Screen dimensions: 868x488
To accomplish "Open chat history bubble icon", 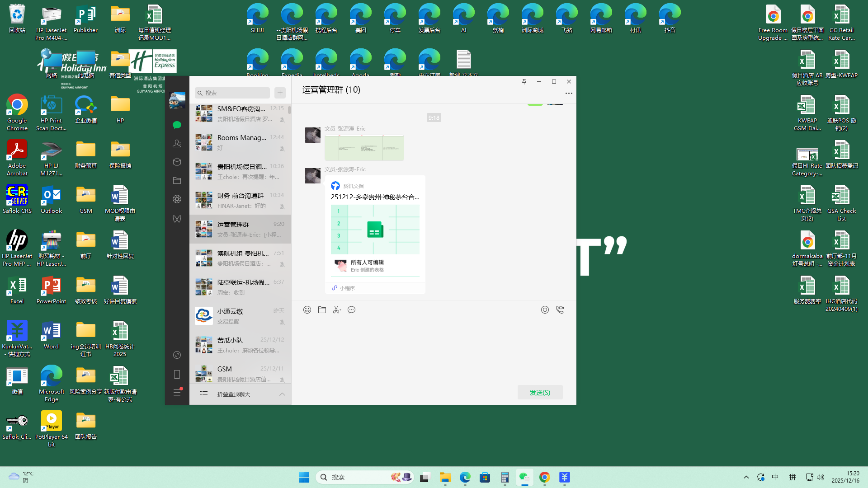I will (x=351, y=310).
